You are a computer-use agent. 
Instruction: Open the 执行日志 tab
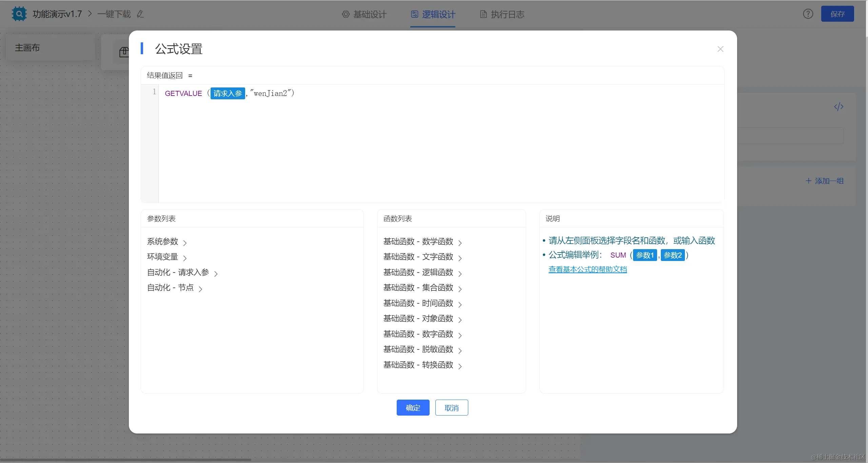coord(502,14)
